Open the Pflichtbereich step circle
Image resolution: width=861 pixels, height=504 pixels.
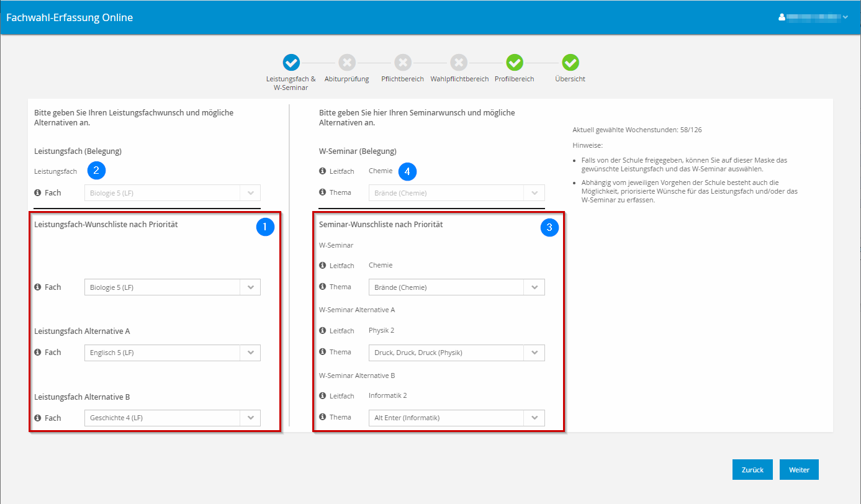[x=403, y=62]
